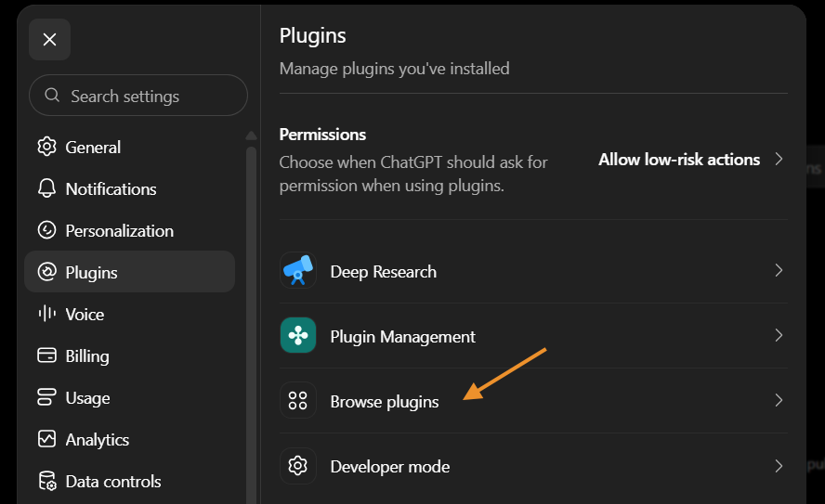
Task: Click the Plugins page title
Action: pos(312,36)
